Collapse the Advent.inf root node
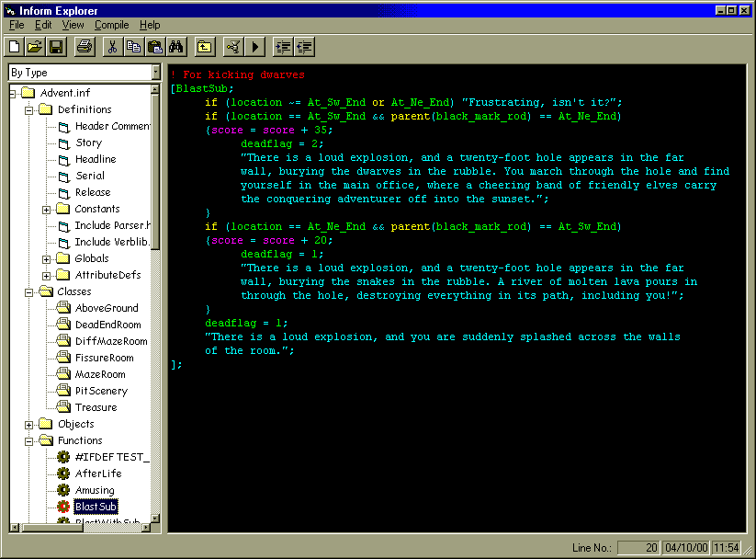Viewport: 756px width, 559px height. pyautogui.click(x=13, y=94)
